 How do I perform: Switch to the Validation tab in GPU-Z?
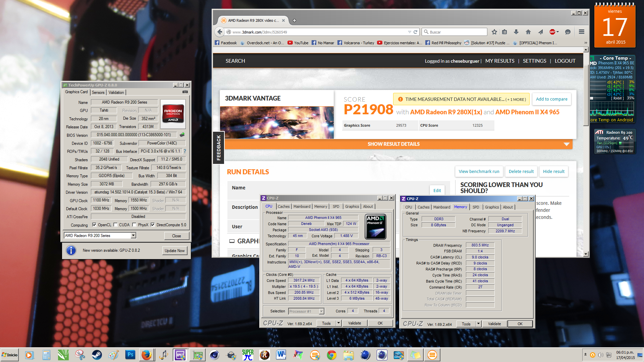116,93
